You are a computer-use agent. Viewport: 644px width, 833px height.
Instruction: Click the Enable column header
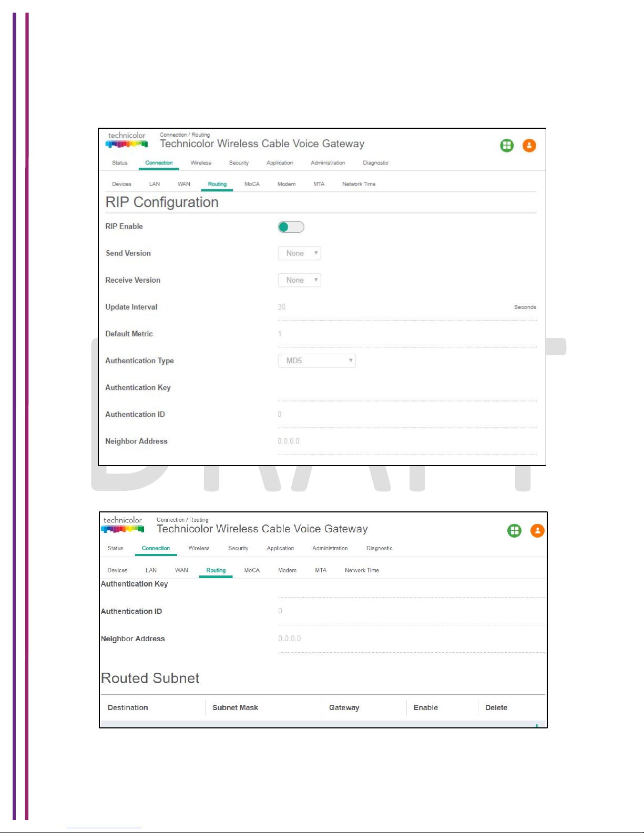(426, 707)
